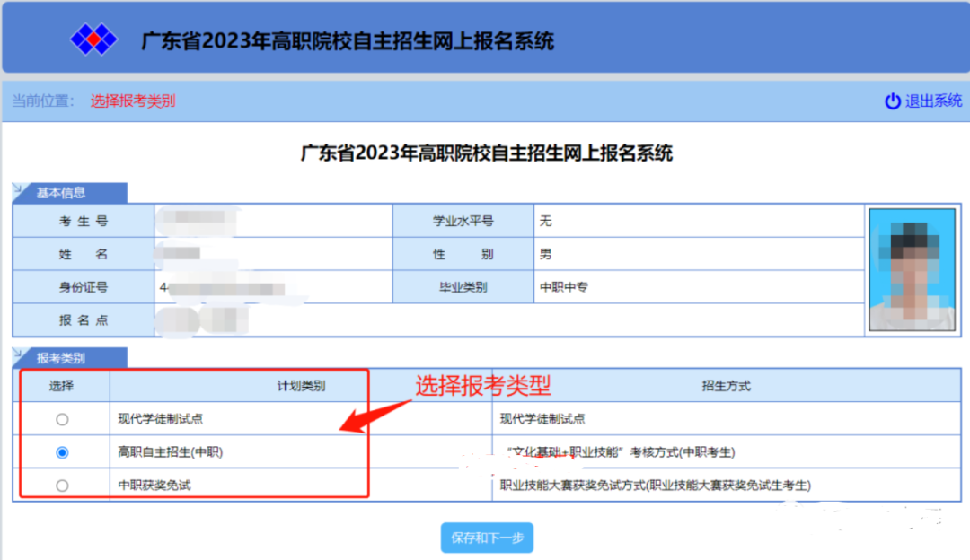
Task: Click the diamond logo in the header
Action: (x=94, y=38)
